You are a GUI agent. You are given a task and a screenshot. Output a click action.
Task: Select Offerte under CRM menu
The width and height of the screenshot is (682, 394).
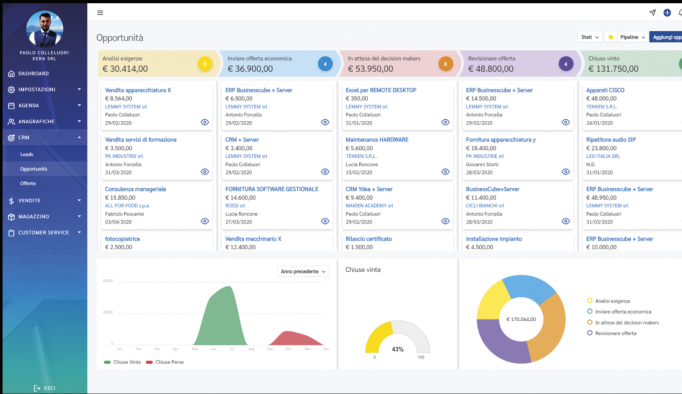[x=28, y=184]
